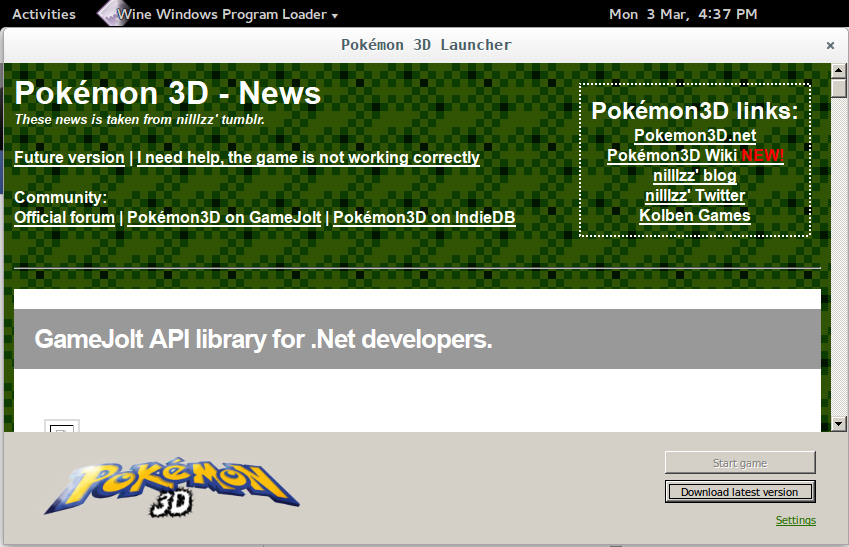Click the vertical scrollbar thumb

pyautogui.click(x=838, y=88)
